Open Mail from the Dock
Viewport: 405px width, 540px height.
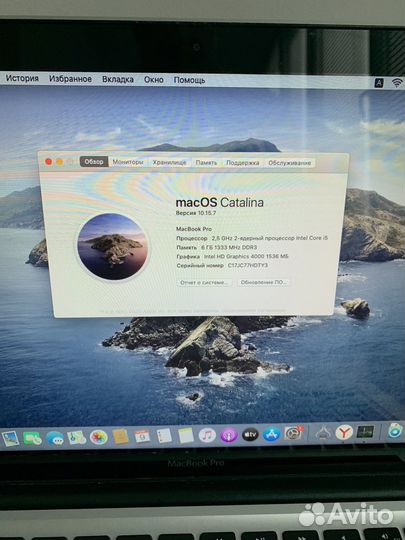click(x=10, y=439)
